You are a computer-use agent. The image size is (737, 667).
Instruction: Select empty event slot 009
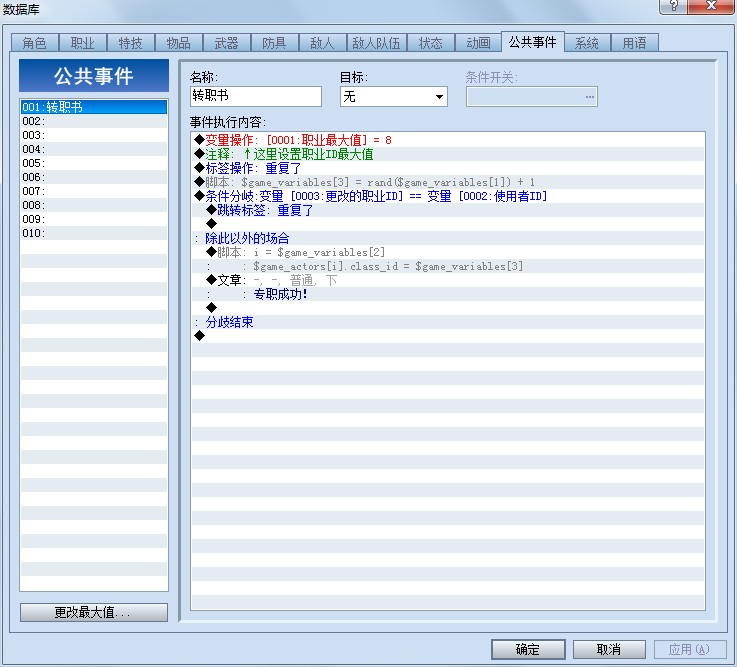(94, 219)
